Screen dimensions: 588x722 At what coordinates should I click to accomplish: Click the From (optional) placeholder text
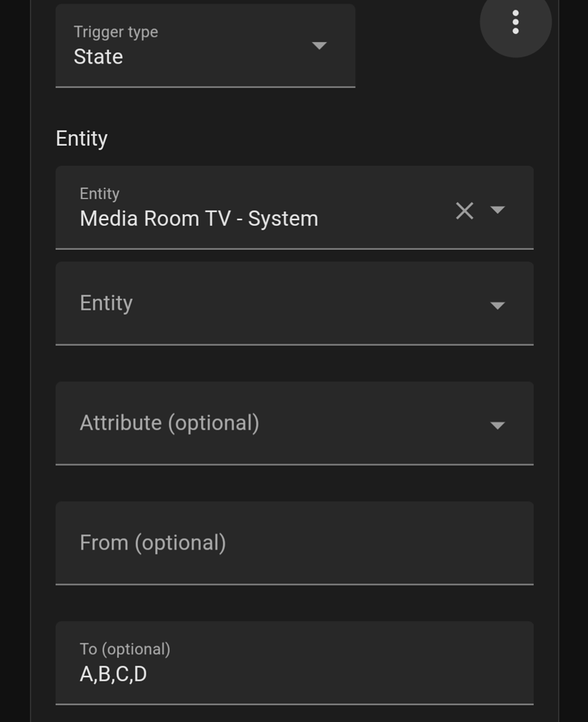click(153, 543)
